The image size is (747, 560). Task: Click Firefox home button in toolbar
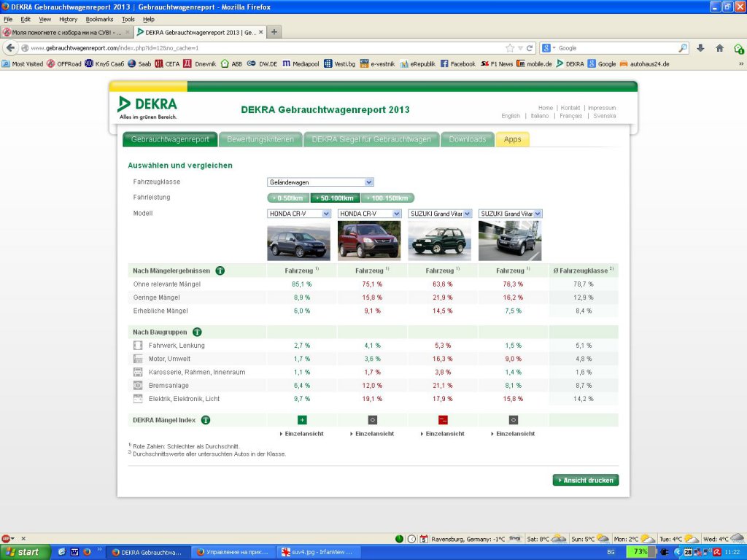pyautogui.click(x=719, y=48)
